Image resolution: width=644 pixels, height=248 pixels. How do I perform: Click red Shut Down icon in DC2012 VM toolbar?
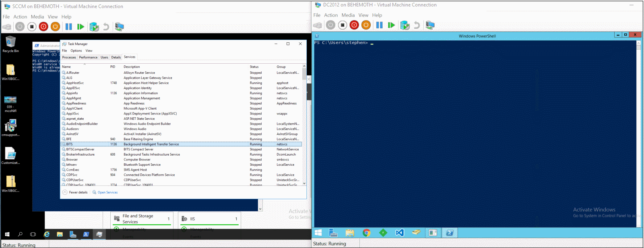pyautogui.click(x=354, y=25)
